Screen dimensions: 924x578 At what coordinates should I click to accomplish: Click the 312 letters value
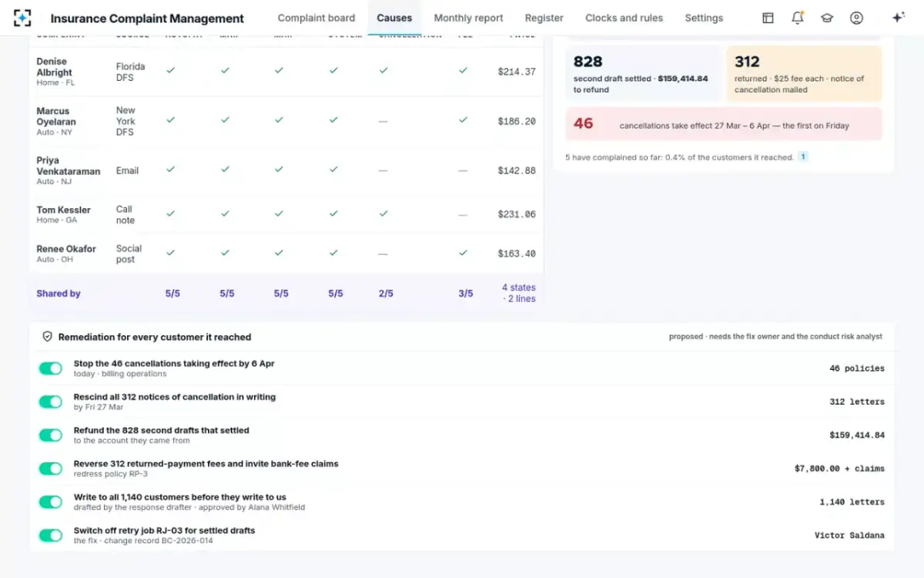tap(857, 402)
